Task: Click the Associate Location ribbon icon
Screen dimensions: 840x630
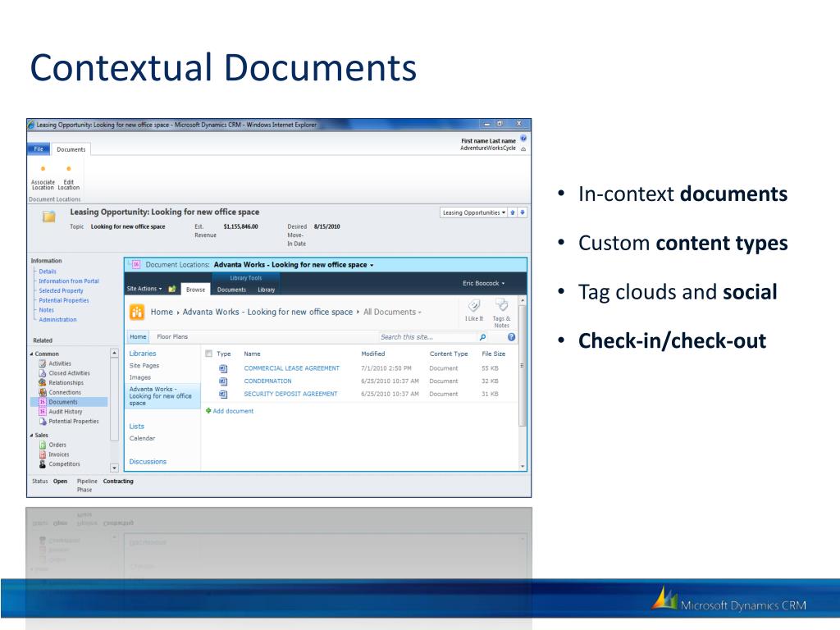Action: pyautogui.click(x=43, y=169)
